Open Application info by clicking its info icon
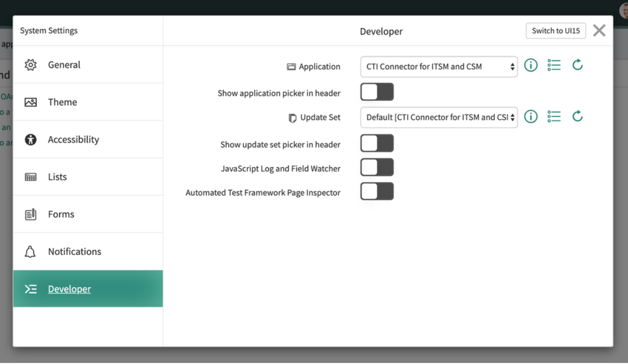Viewport: 628px width, 364px height. point(531,65)
